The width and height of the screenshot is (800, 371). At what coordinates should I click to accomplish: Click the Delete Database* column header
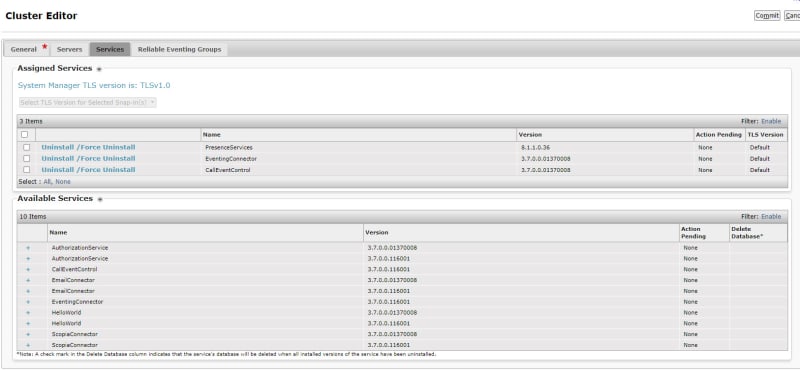pos(747,233)
